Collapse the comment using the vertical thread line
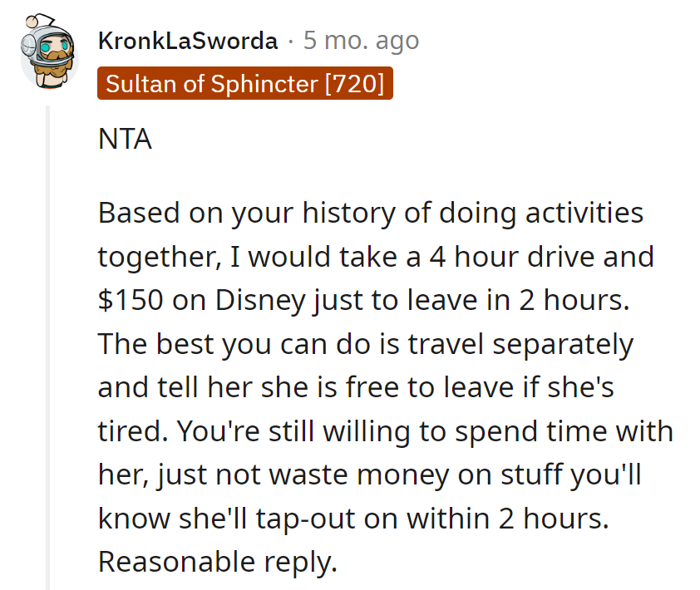The height and width of the screenshot is (590, 700). 48,349
